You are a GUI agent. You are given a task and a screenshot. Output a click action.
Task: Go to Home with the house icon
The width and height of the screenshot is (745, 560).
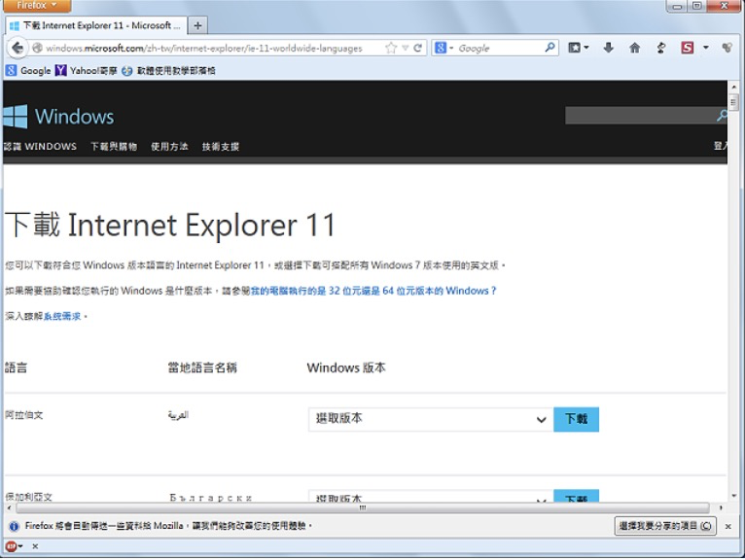coord(634,48)
